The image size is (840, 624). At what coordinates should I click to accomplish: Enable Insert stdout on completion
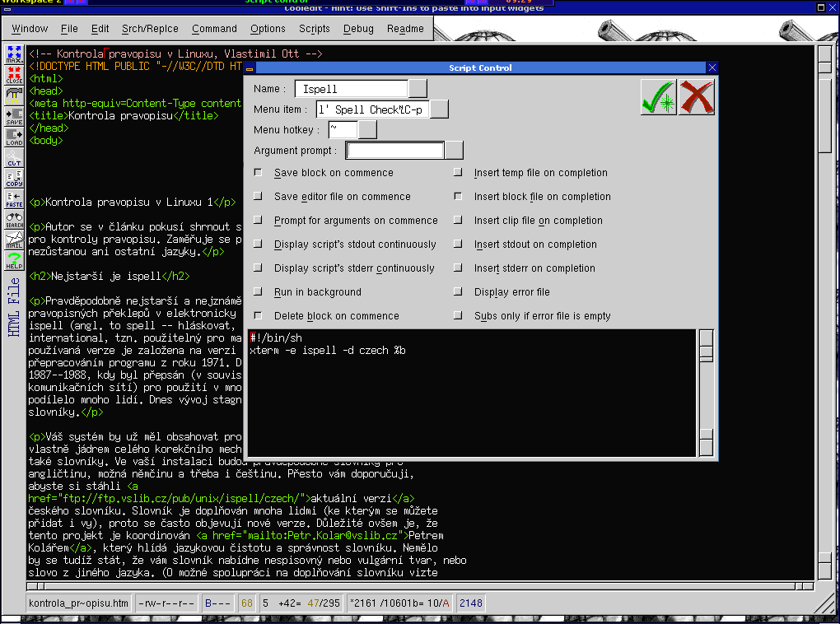(x=458, y=244)
